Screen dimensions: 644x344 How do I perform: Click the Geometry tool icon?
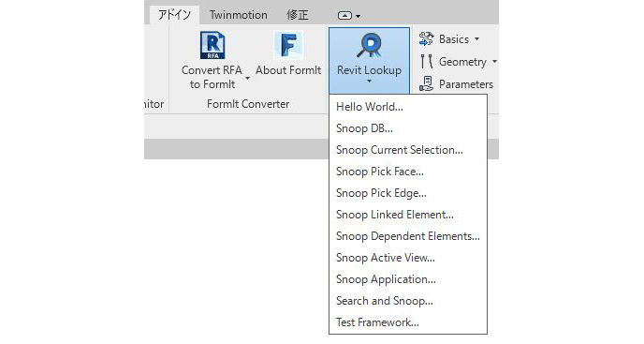tap(426, 62)
